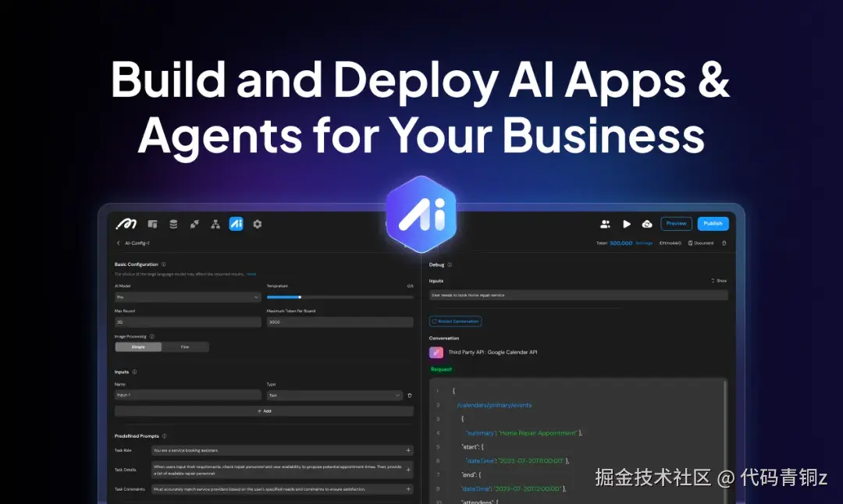Click the AI-Config-1 breadcrumb title
Image resolution: width=843 pixels, height=504 pixels.
coord(137,243)
